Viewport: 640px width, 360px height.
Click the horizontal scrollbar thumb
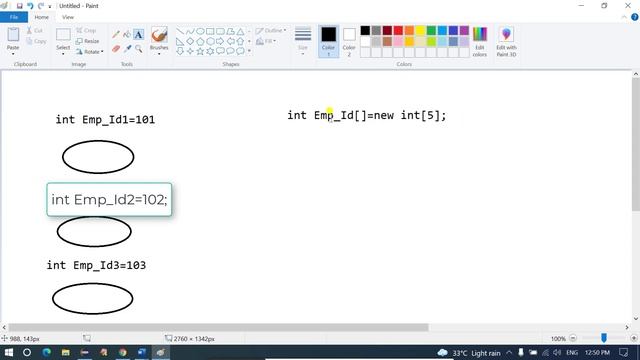[x=218, y=327]
